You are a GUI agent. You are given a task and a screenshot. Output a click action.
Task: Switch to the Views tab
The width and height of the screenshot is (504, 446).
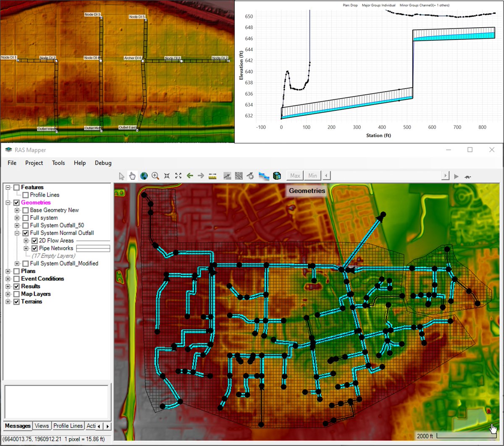pos(42,426)
